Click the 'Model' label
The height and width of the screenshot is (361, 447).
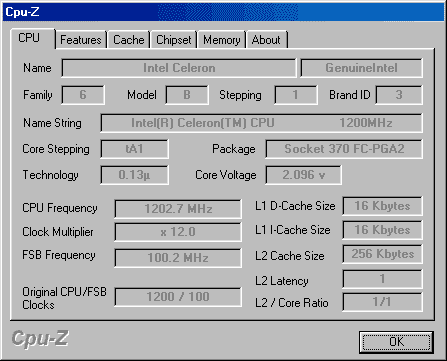coord(142,95)
